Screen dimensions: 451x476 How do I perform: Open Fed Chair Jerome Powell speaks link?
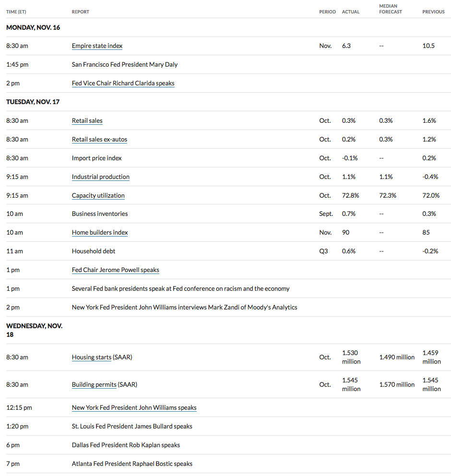115,270
